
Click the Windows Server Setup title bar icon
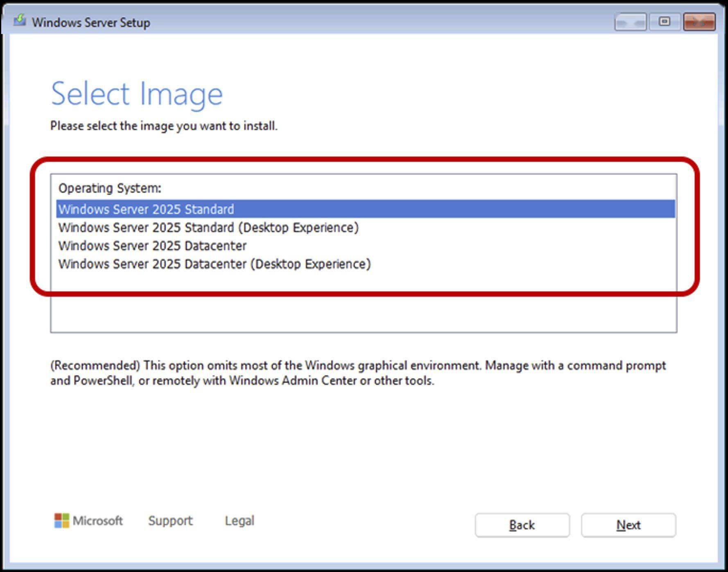(19, 20)
